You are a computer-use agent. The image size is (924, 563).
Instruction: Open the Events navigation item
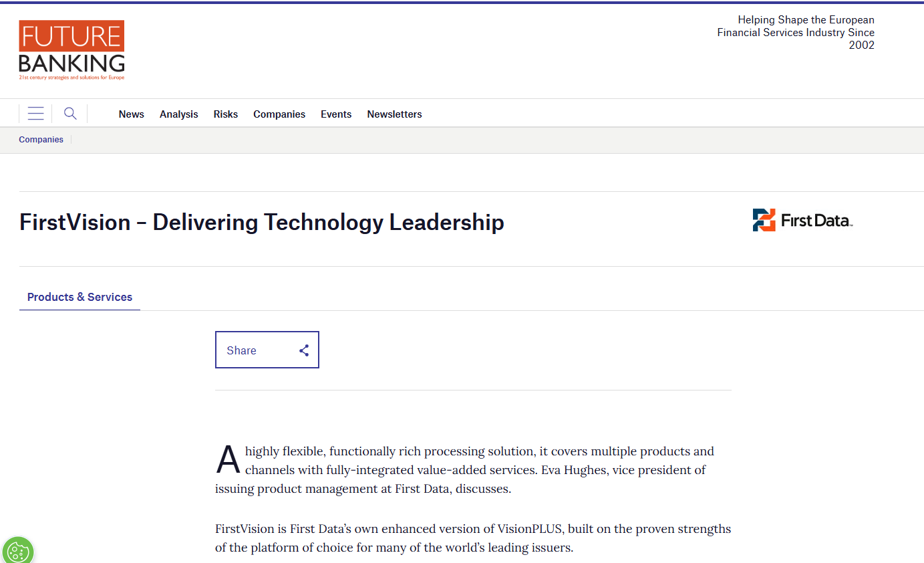336,114
